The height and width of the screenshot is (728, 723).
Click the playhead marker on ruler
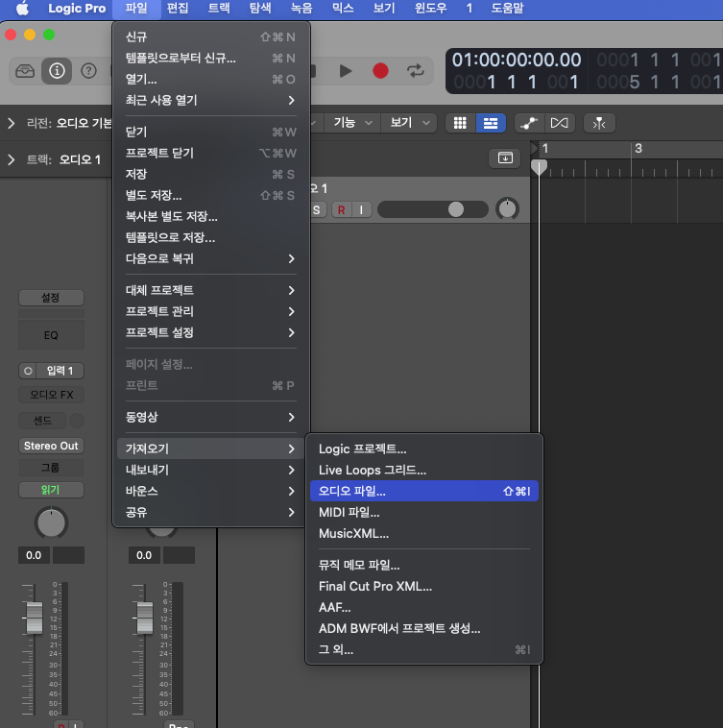pos(539,167)
